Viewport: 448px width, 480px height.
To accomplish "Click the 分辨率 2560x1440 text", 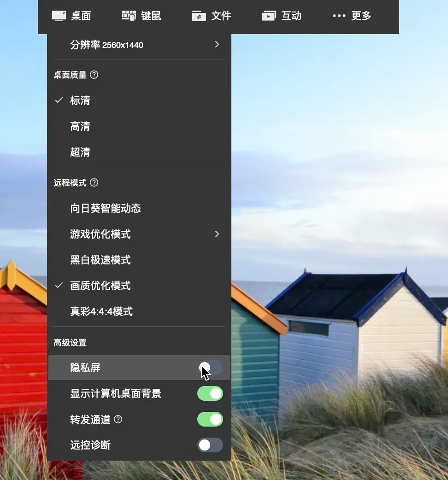I will pyautogui.click(x=106, y=45).
